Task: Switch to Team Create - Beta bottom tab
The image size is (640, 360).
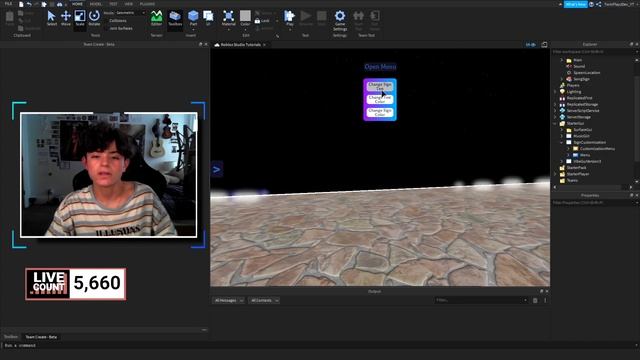Action: [41, 337]
